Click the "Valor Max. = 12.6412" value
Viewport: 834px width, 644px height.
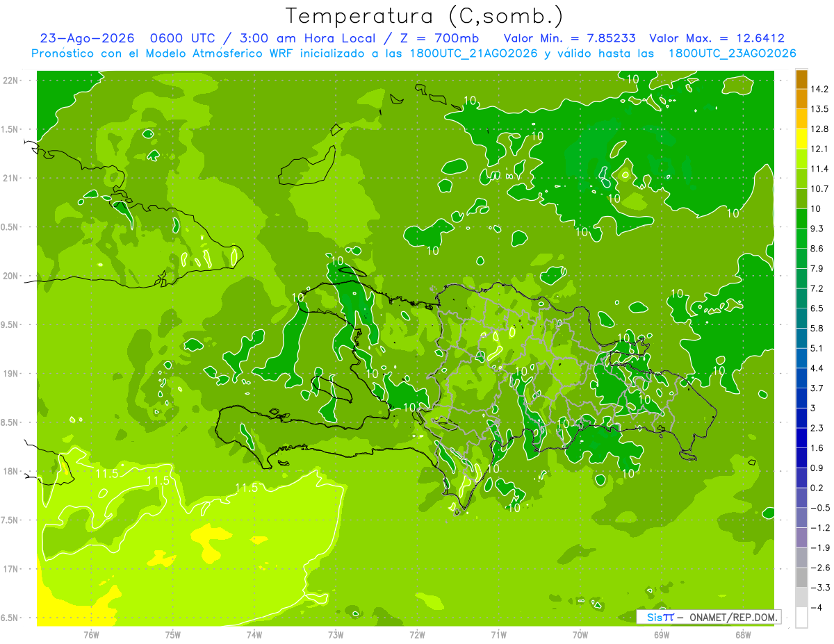717,39
